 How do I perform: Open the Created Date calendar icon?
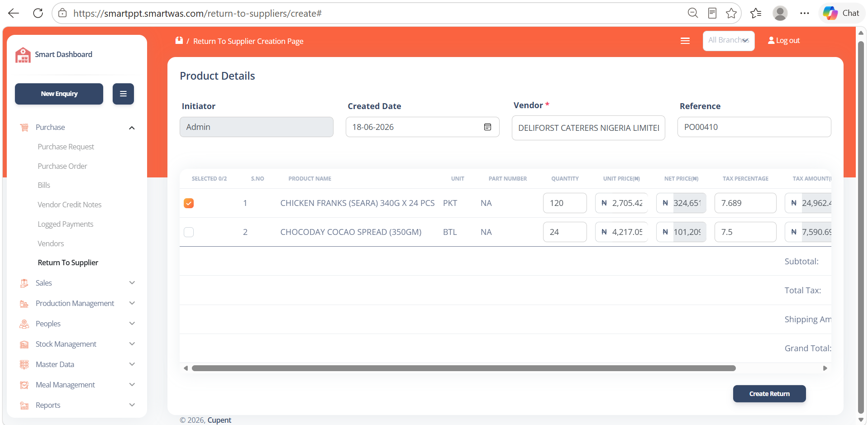tap(487, 127)
